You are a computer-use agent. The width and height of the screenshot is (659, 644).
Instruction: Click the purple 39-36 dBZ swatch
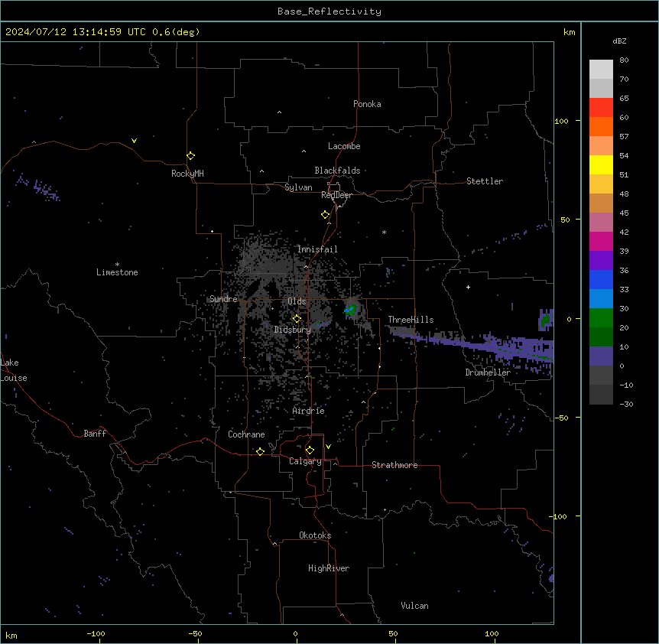601,261
